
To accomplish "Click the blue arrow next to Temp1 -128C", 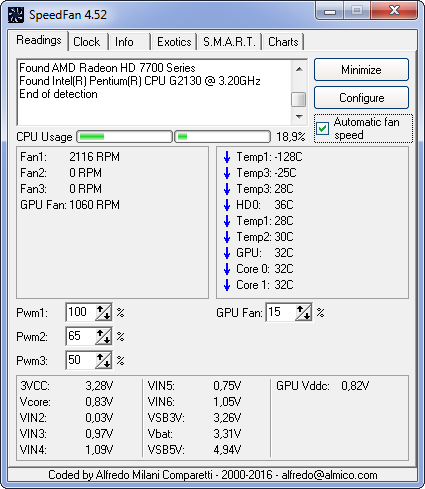I will [x=227, y=157].
